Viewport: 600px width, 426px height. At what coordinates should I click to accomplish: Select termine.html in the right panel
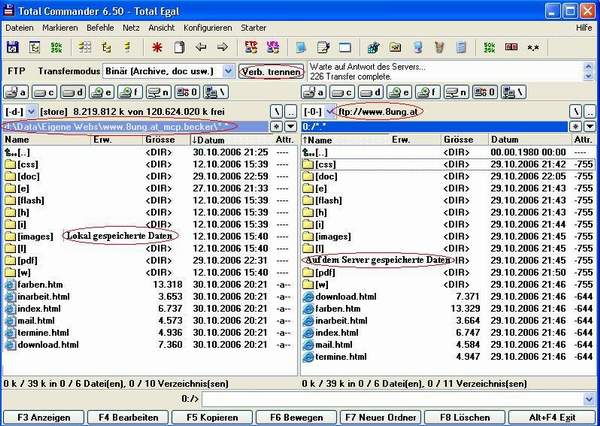(x=448, y=357)
